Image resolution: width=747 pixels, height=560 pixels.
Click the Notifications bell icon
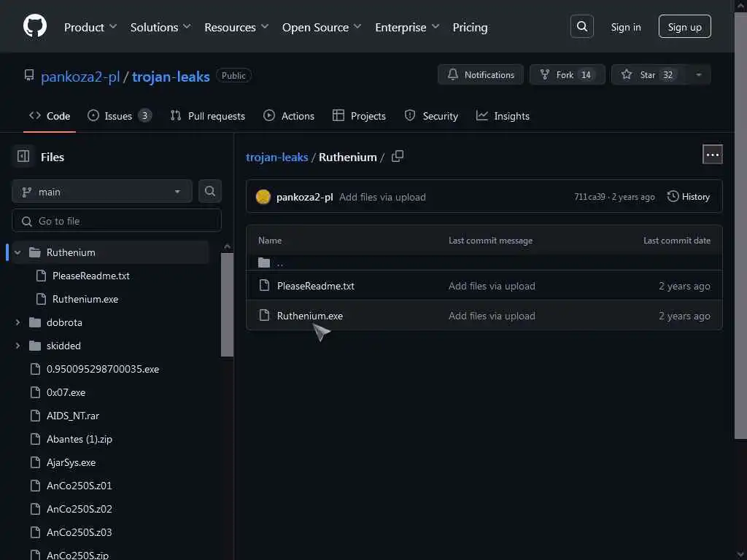tap(453, 75)
